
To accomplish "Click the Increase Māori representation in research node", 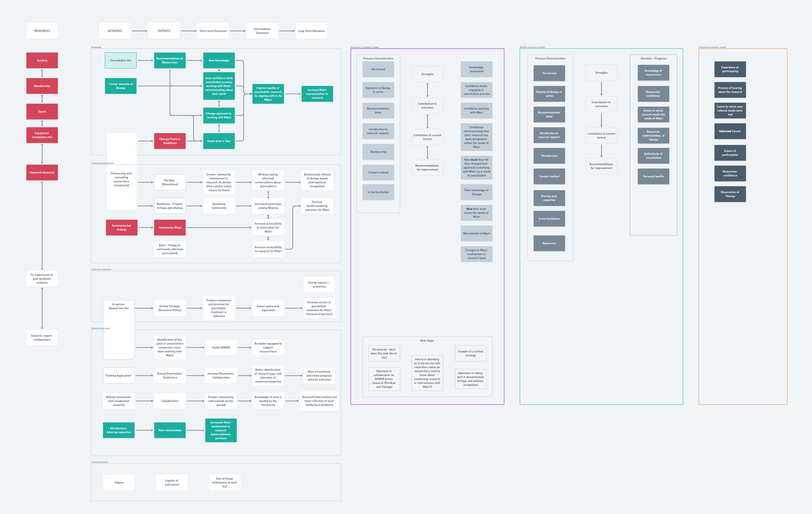I will click(317, 94).
